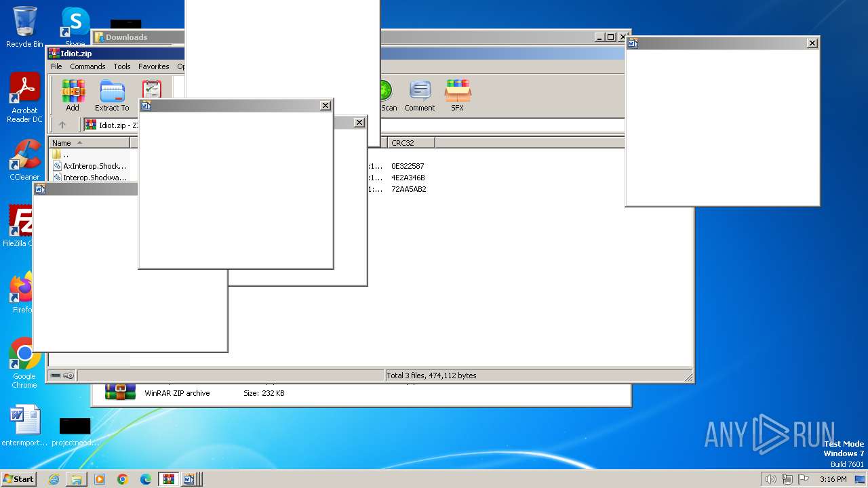The width and height of the screenshot is (868, 488).
Task: Click the Start button
Action: [x=19, y=479]
